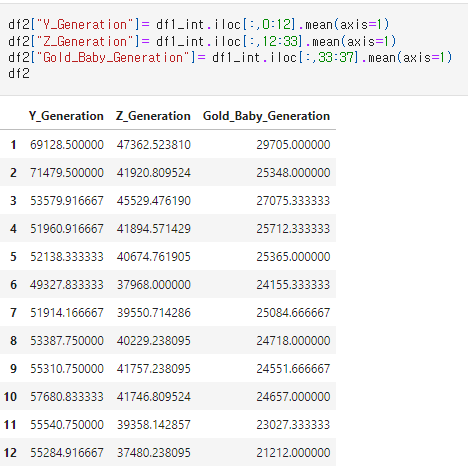This screenshot has width=468, height=472.
Task: Select cell value 57680.833333
Action: [67, 397]
